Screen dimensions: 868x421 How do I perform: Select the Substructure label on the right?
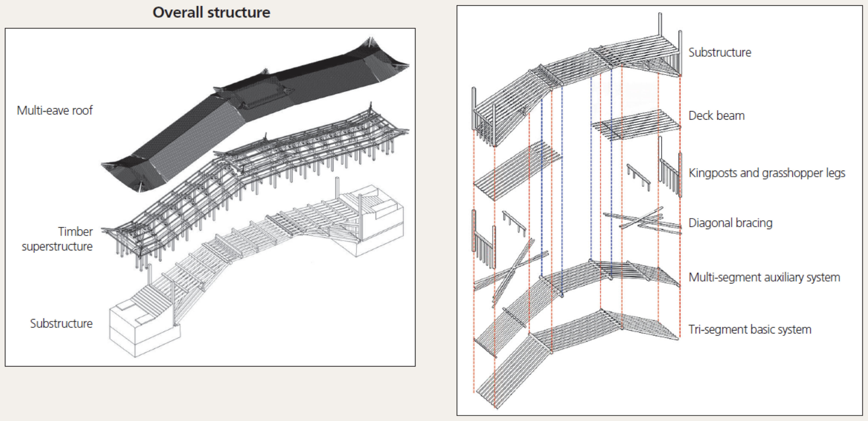720,52
